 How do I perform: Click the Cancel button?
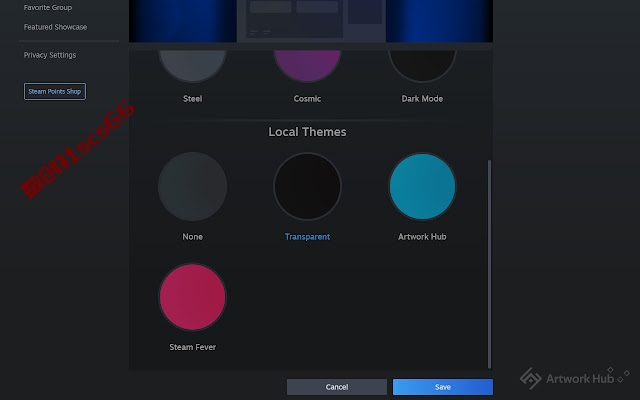click(337, 387)
